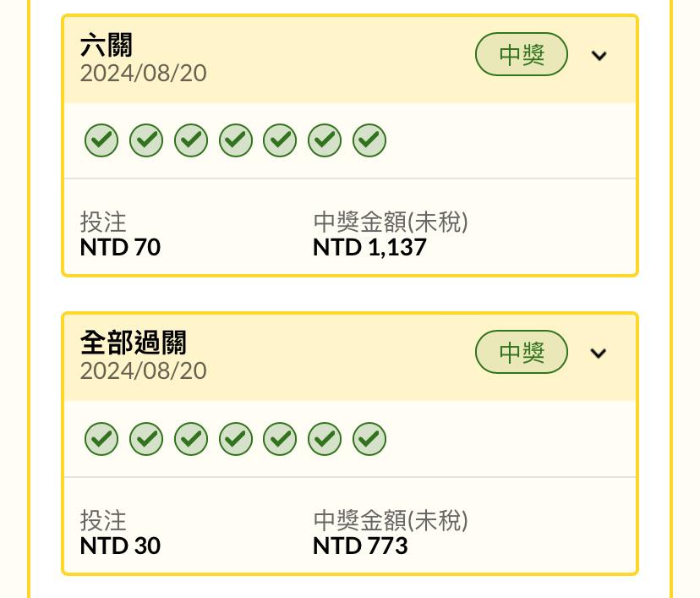Click sixth checkmark icon in 全部過關 card
The height and width of the screenshot is (598, 700).
(325, 439)
